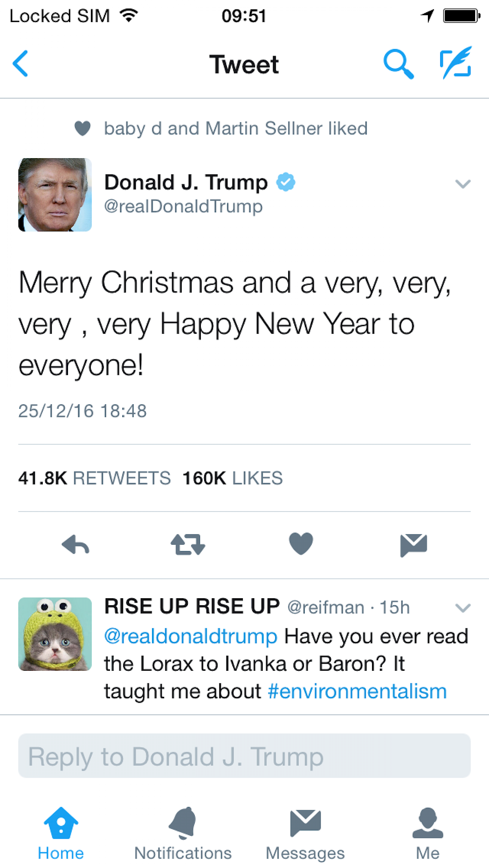Reply to the tweet using arrow icon
489x868 pixels.
[76, 545]
